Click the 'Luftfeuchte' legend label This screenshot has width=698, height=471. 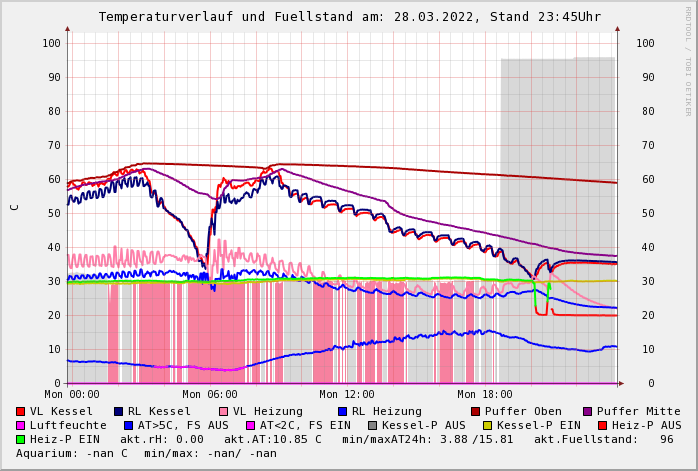[68, 426]
